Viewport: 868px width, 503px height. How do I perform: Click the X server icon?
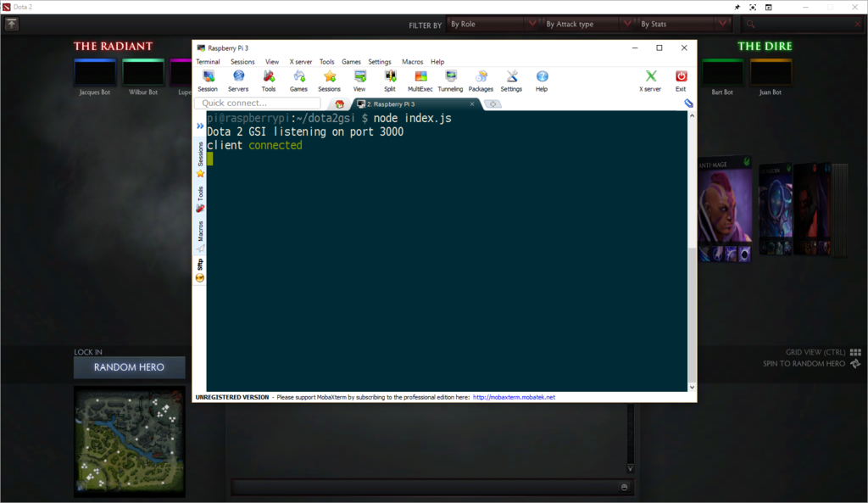(x=650, y=77)
